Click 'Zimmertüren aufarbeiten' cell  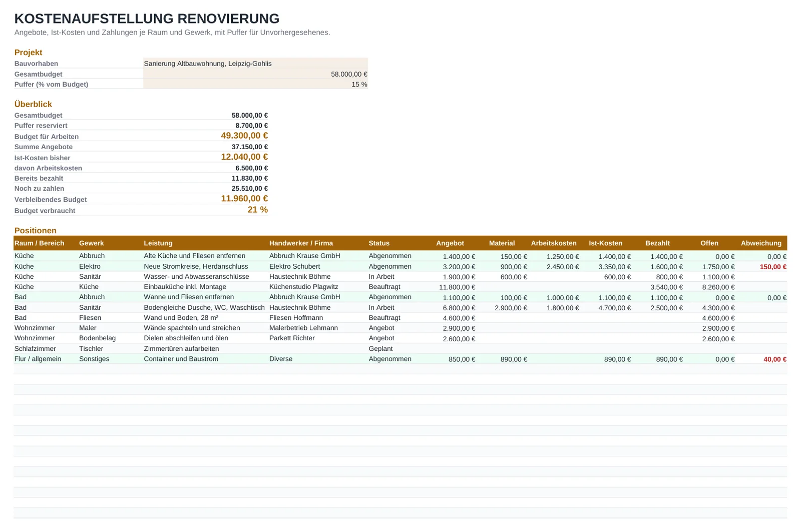(181, 348)
